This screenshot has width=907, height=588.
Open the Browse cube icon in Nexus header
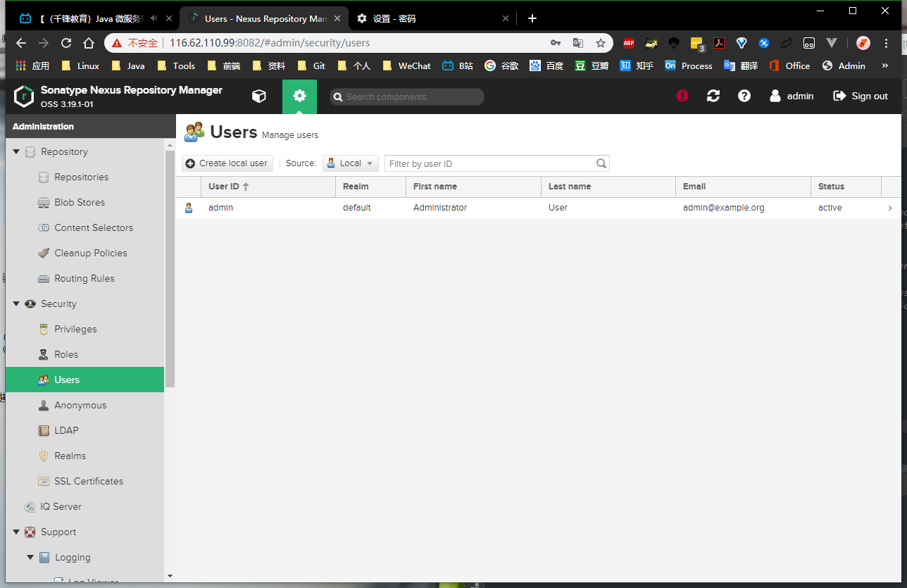point(259,96)
